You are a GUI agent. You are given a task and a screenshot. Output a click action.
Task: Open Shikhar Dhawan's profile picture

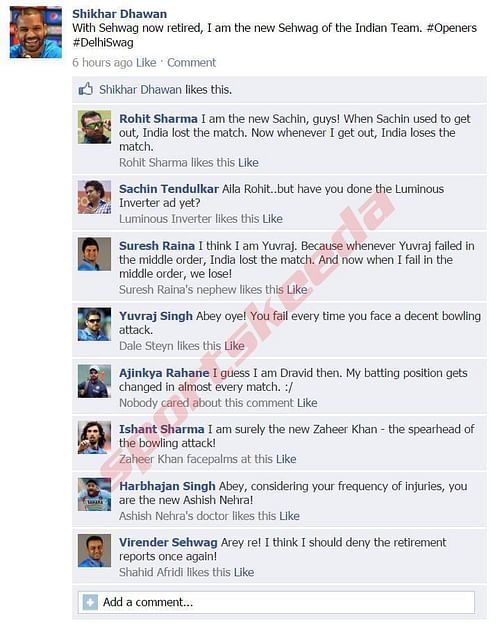[36, 32]
